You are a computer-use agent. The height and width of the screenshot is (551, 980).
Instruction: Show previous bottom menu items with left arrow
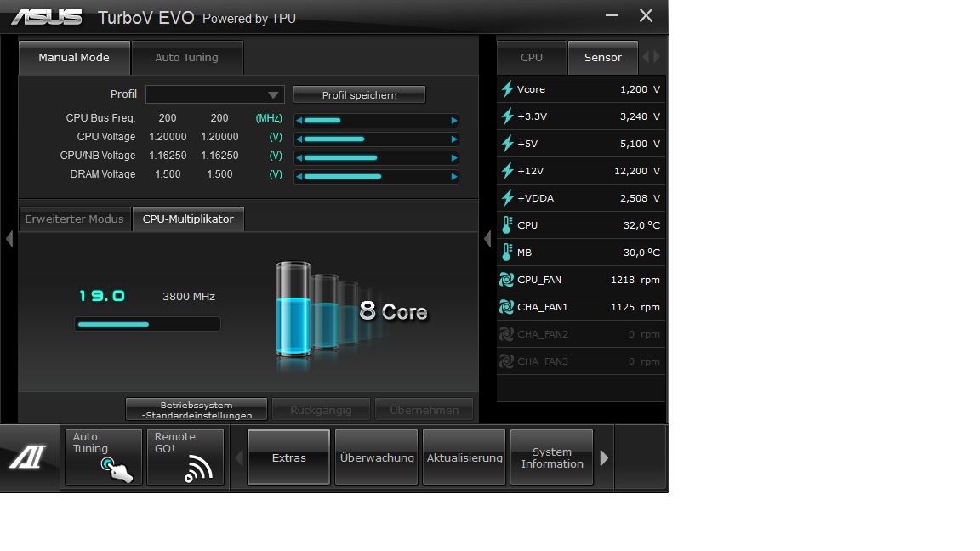(239, 458)
